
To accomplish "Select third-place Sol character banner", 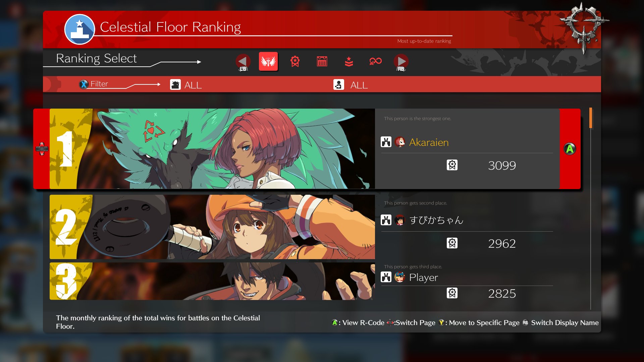I will 212,281.
